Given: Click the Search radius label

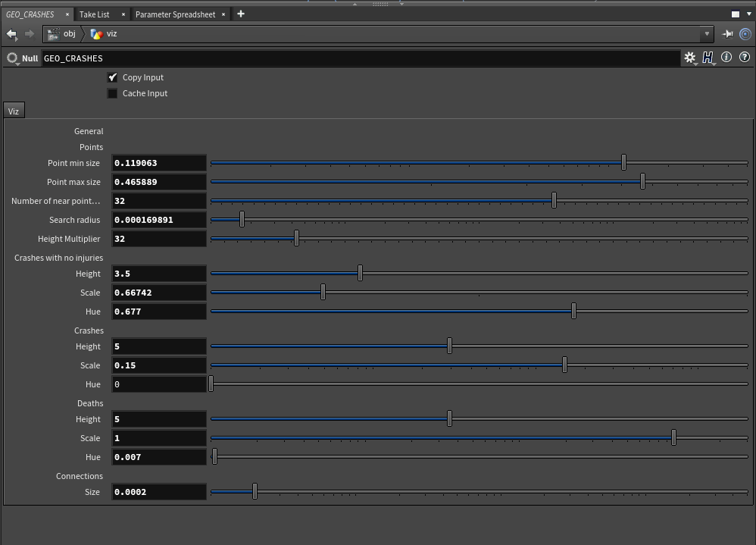Looking at the screenshot, I should pyautogui.click(x=75, y=220).
